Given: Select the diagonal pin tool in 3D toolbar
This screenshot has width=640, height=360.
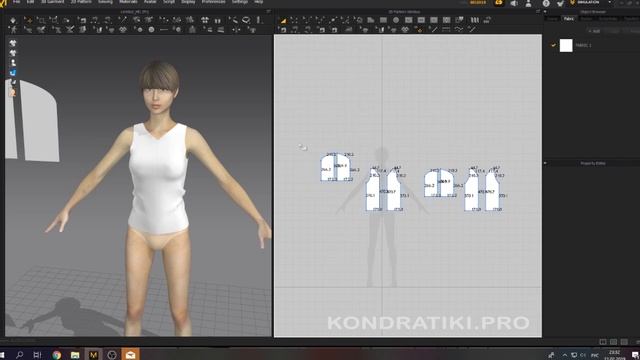Looking at the screenshot, I should pyautogui.click(x=122, y=20).
